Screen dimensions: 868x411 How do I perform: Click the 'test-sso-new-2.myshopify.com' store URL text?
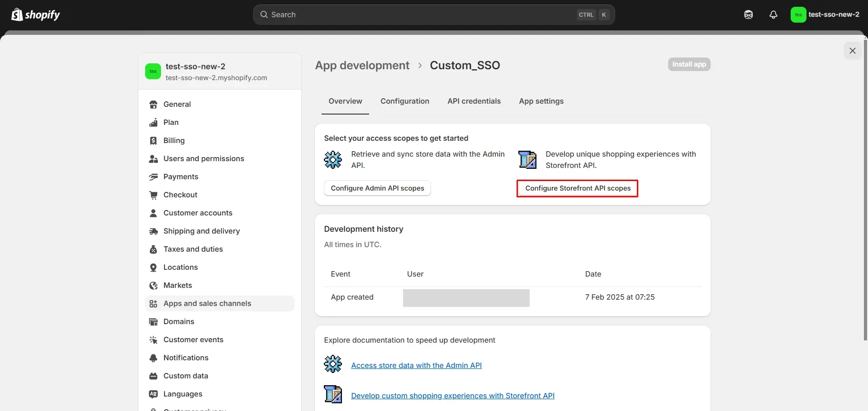point(216,78)
